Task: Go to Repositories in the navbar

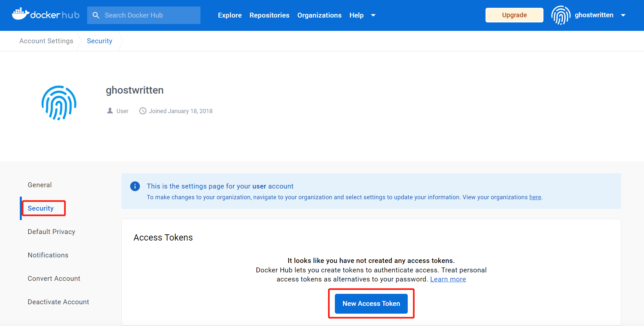Action: [269, 15]
